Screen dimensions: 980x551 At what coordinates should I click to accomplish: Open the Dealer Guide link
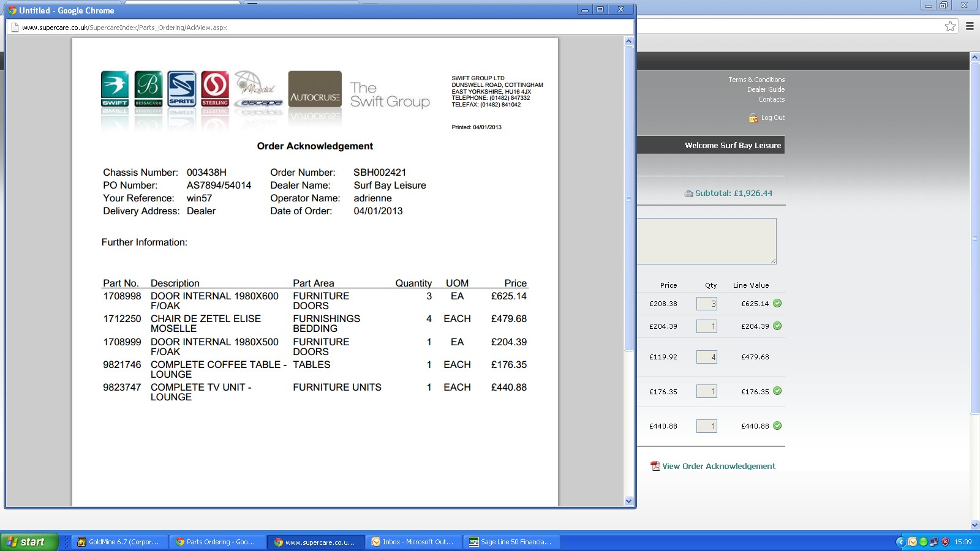(766, 89)
